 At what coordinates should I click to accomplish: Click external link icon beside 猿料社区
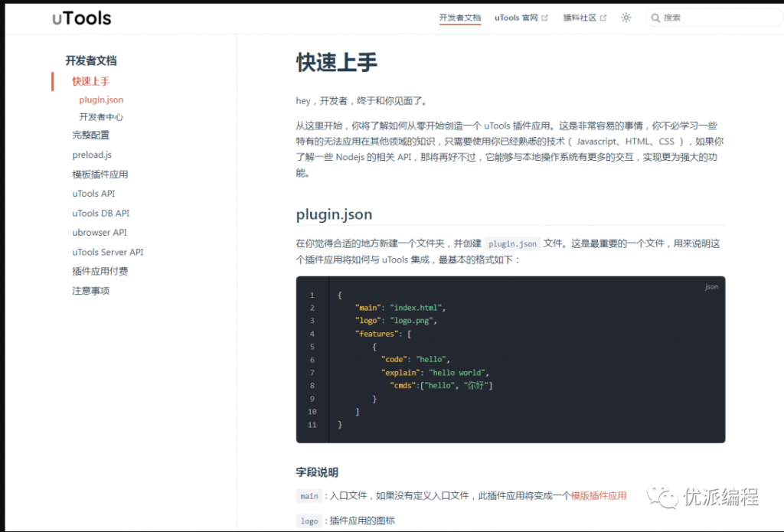603,18
